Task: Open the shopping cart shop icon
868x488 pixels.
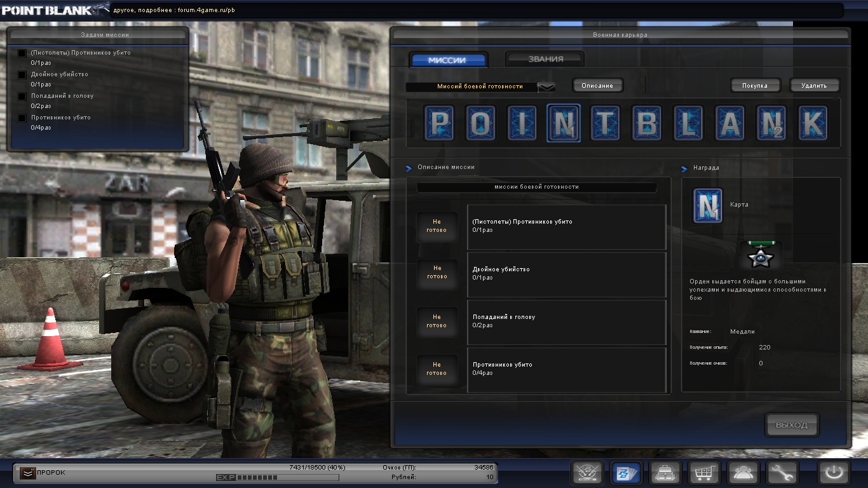Action: [704, 473]
